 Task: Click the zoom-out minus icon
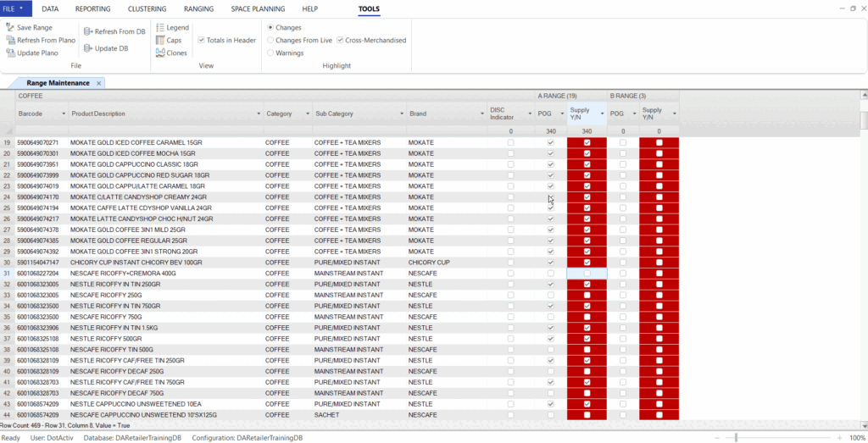pyautogui.click(x=717, y=438)
